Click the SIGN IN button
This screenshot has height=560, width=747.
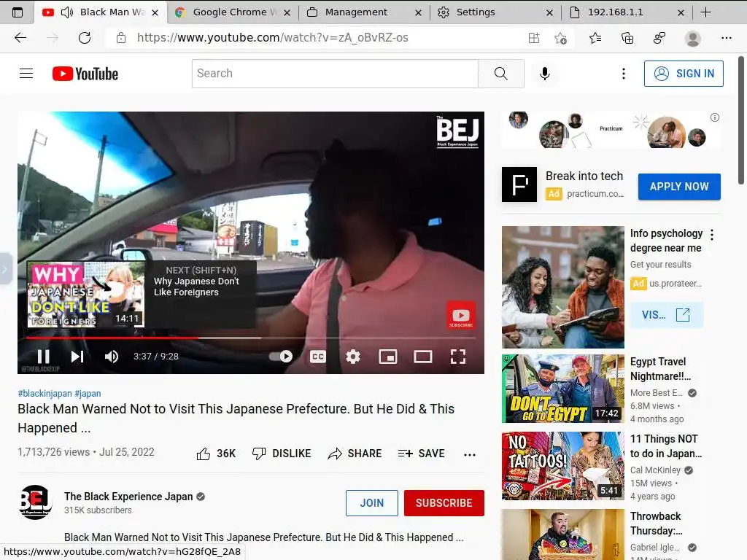pyautogui.click(x=684, y=74)
